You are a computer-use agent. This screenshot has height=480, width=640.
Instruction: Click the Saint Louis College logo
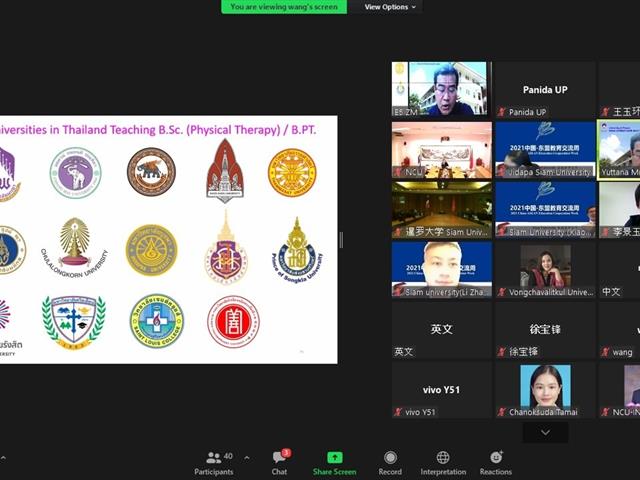pos(157,321)
